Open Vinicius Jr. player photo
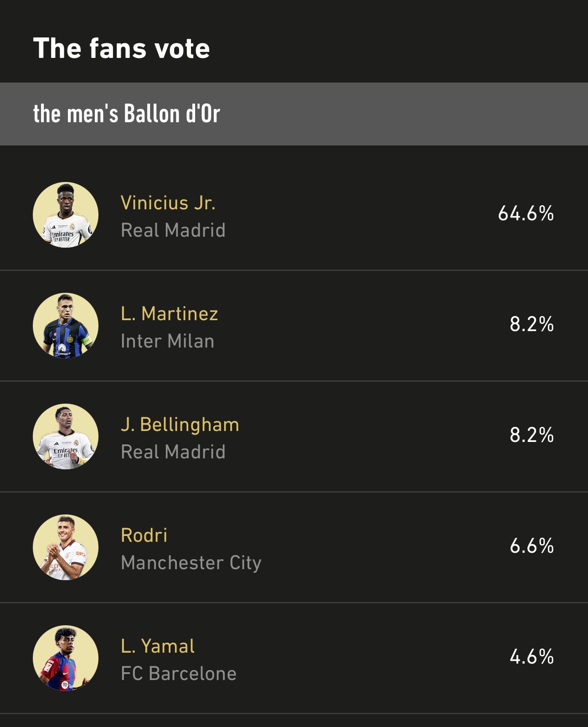The image size is (588, 727). 66,215
